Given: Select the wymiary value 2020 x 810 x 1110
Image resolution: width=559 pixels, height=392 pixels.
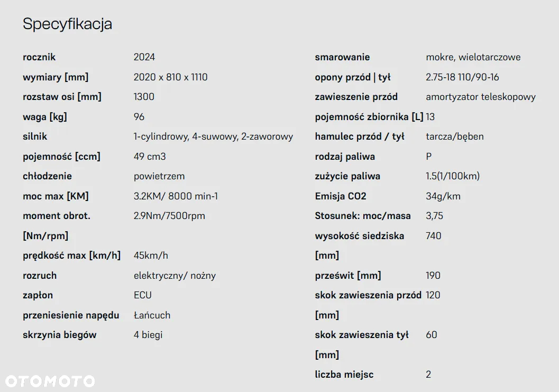Looking at the screenshot, I should (170, 77).
